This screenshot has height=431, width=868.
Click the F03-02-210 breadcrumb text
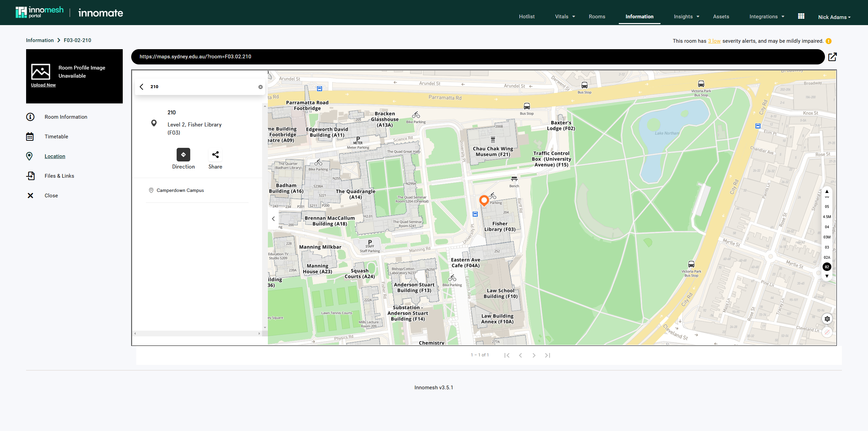pos(77,40)
